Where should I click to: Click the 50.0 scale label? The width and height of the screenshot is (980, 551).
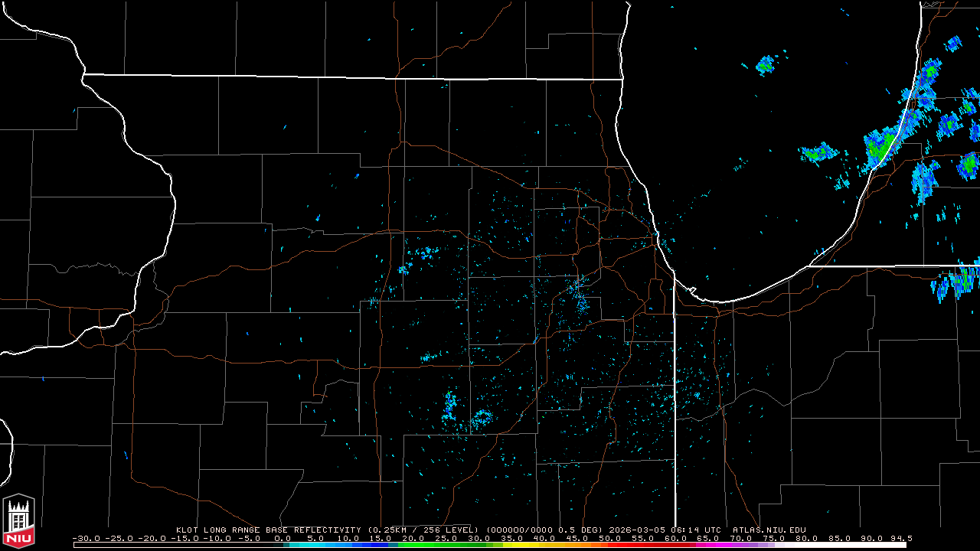pos(609,538)
